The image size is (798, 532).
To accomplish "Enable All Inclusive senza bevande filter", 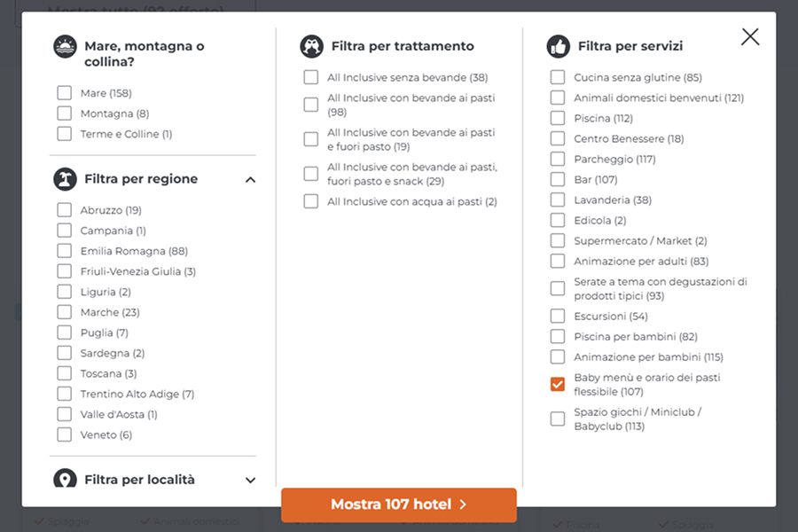I will [x=310, y=77].
